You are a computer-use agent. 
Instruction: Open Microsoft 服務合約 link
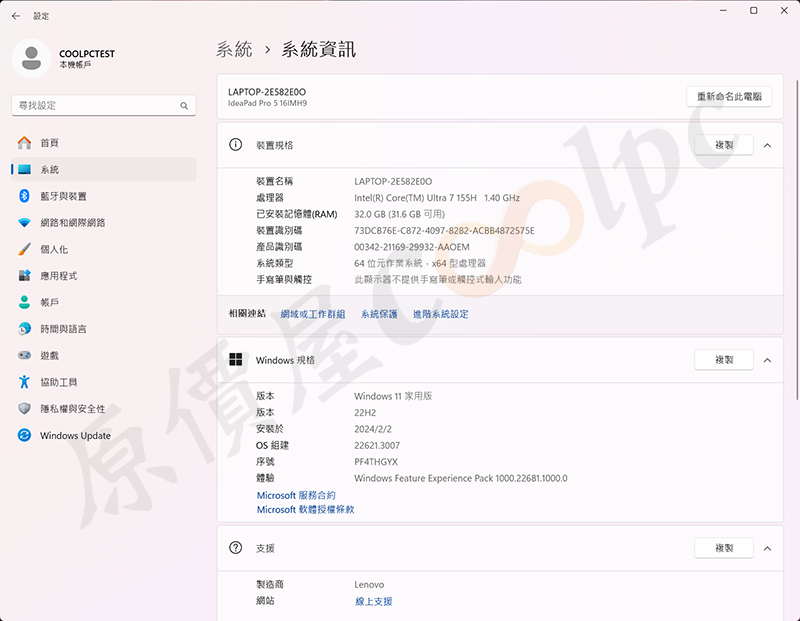pyautogui.click(x=296, y=495)
